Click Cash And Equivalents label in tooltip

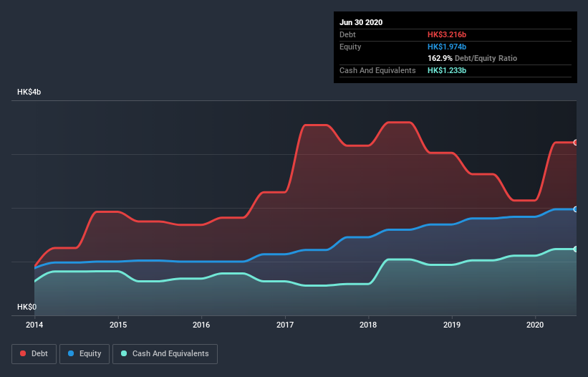(x=377, y=70)
